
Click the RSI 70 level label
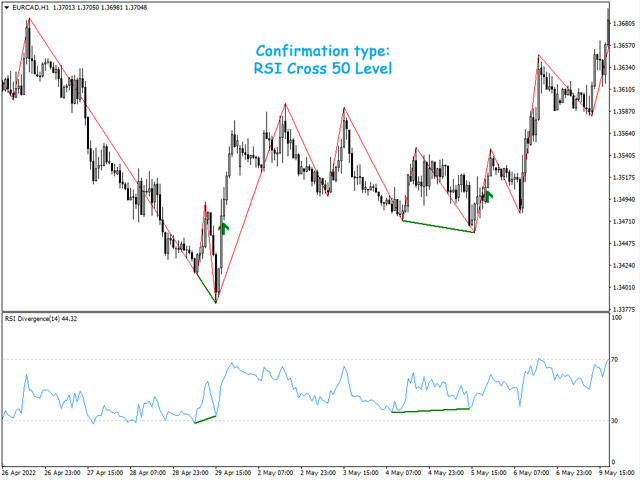coord(615,360)
